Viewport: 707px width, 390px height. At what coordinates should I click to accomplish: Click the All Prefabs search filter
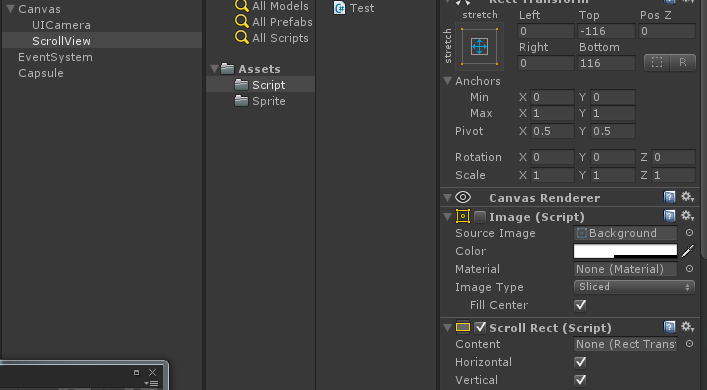pyautogui.click(x=274, y=22)
